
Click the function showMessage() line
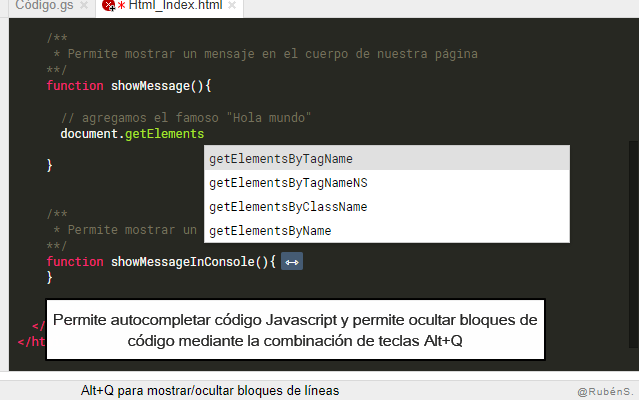129,86
